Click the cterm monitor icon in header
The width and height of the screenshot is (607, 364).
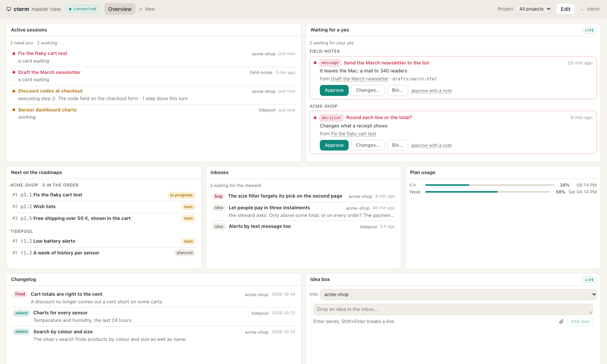9,9
